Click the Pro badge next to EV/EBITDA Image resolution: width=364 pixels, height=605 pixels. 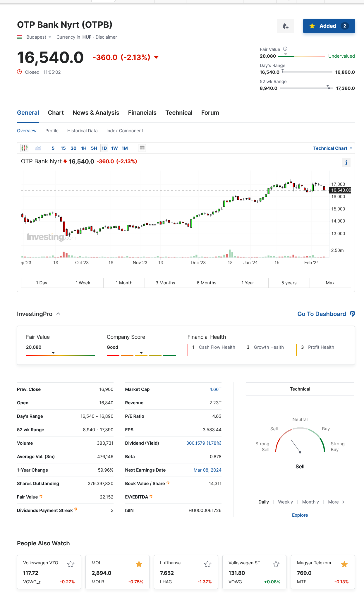(x=151, y=496)
